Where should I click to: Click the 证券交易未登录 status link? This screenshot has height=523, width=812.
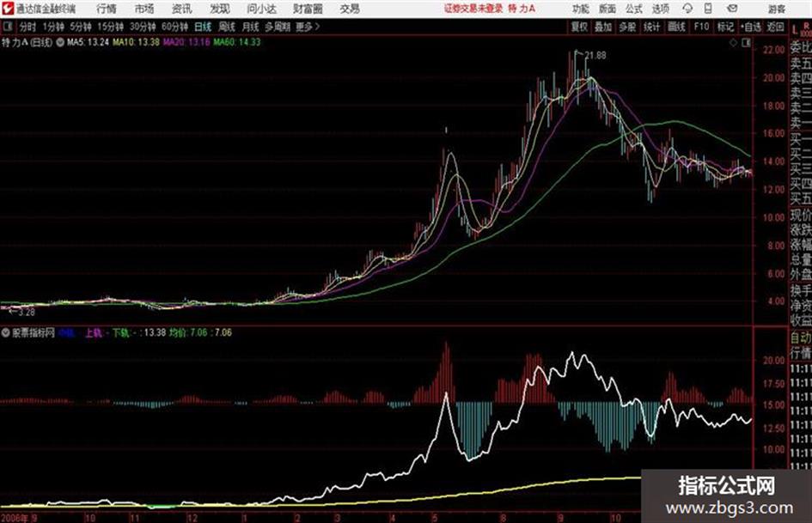tap(473, 9)
